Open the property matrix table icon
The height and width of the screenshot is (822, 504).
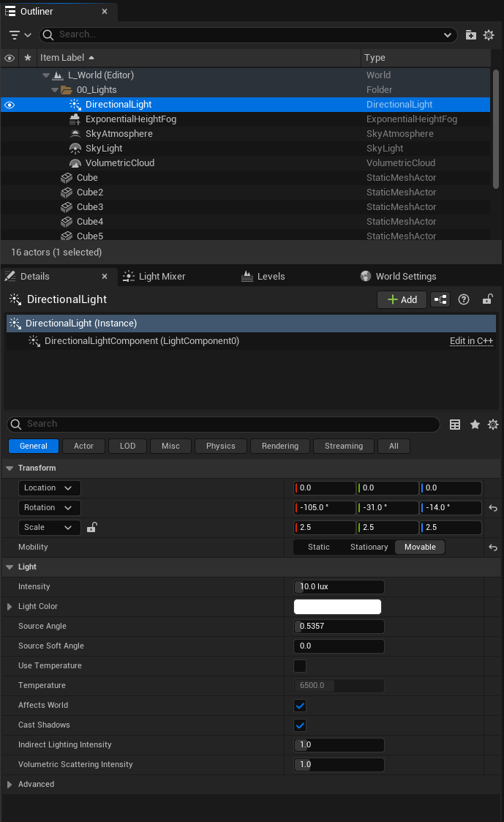[455, 425]
